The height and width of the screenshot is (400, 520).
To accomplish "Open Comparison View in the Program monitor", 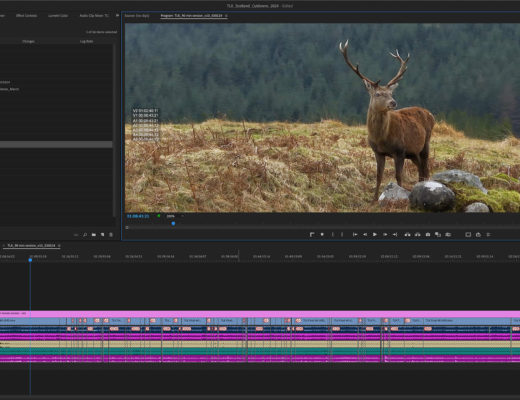I will [438, 235].
